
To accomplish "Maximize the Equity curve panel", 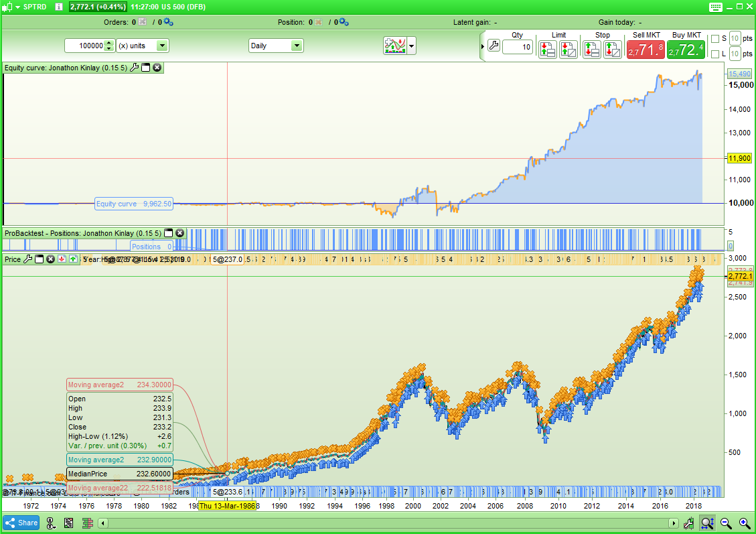I will [145, 68].
